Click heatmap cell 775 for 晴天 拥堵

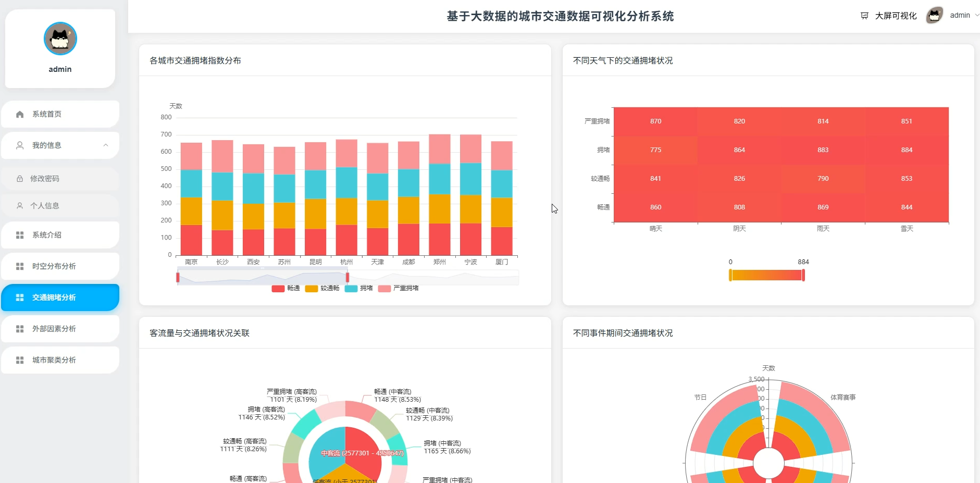tap(655, 150)
